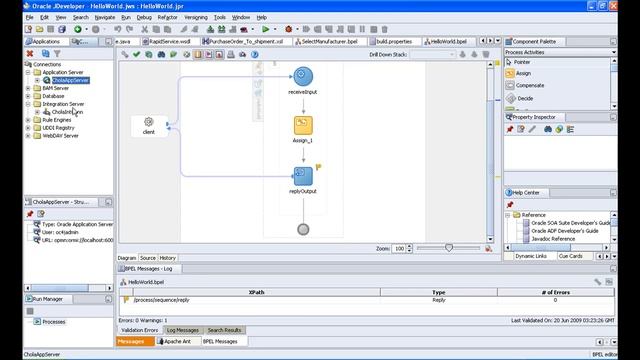Open the Refactor menu
This screenshot has width=640, height=360.
(167, 18)
